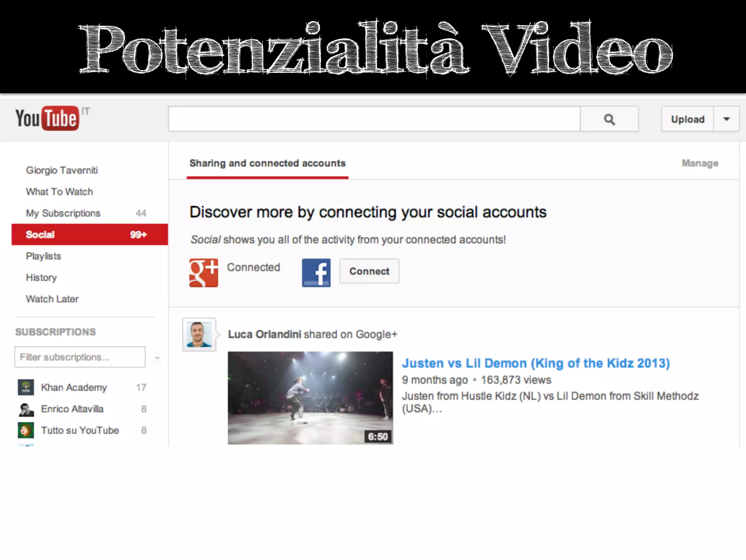Click the Facebook Connect button
The height and width of the screenshot is (560, 746).
pos(369,271)
